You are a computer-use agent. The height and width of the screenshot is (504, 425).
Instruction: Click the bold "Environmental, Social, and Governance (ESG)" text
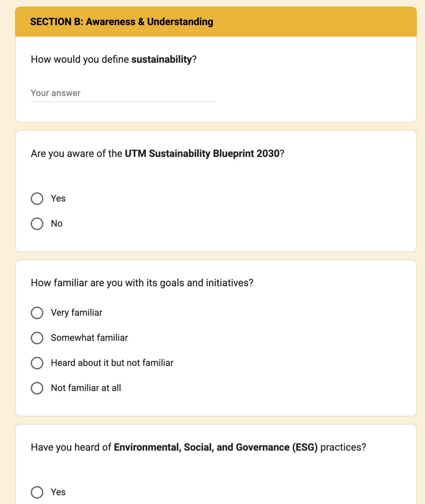point(216,447)
